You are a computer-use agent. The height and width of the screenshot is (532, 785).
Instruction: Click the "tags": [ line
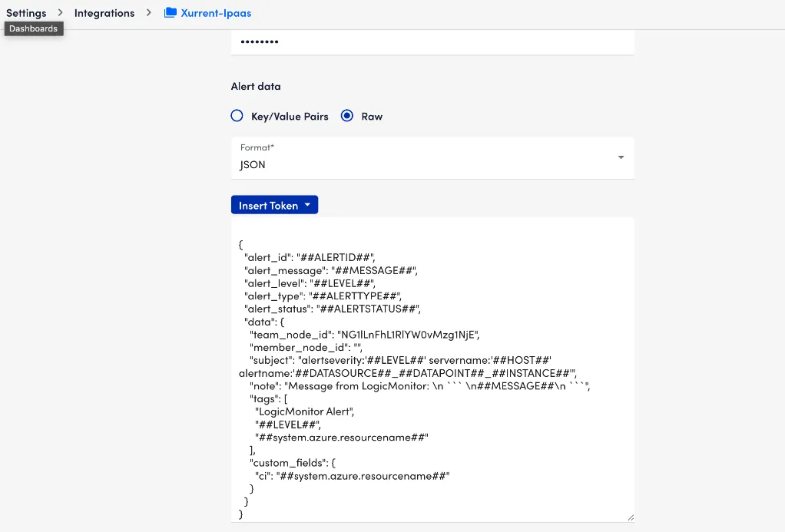tap(268, 399)
